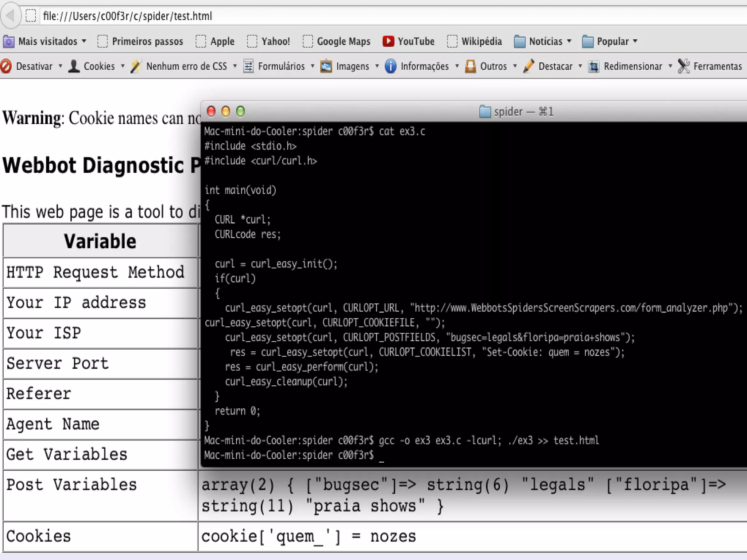The width and height of the screenshot is (747, 560).
Task: Click the Destacar pencil icon
Action: tap(529, 66)
